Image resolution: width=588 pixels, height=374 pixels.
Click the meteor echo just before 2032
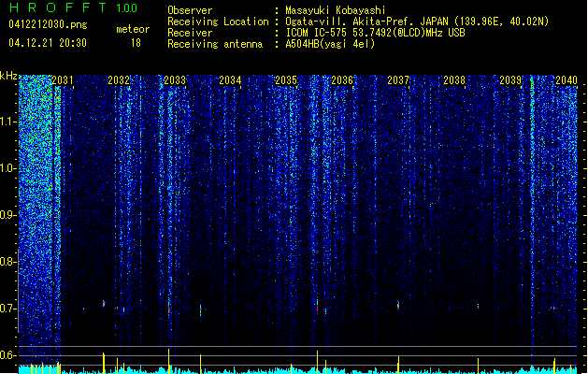point(104,304)
